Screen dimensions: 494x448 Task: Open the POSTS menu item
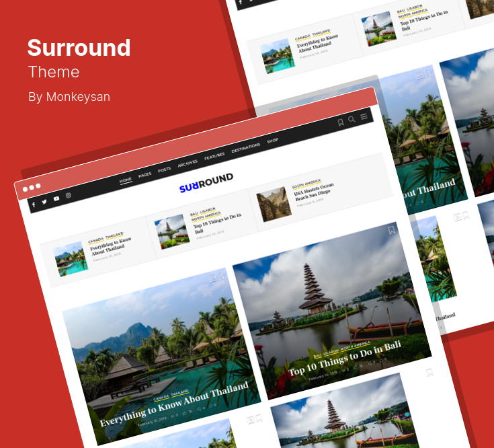click(x=165, y=170)
